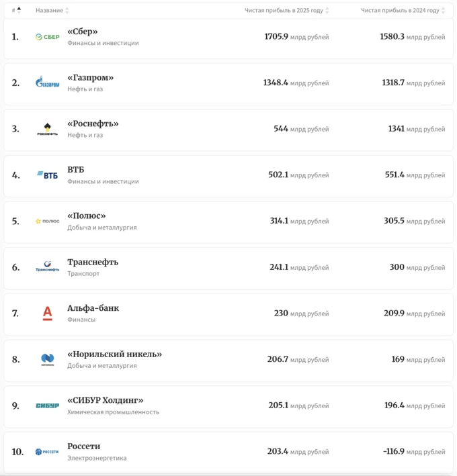The image size is (457, 476).
Task: Click the Transneft logo icon
Action: pos(48,267)
